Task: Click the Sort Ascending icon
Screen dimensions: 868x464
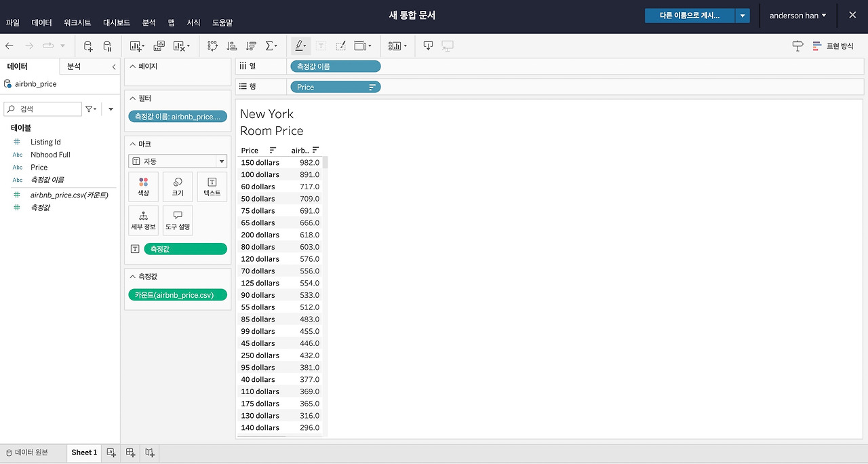Action: [232, 46]
